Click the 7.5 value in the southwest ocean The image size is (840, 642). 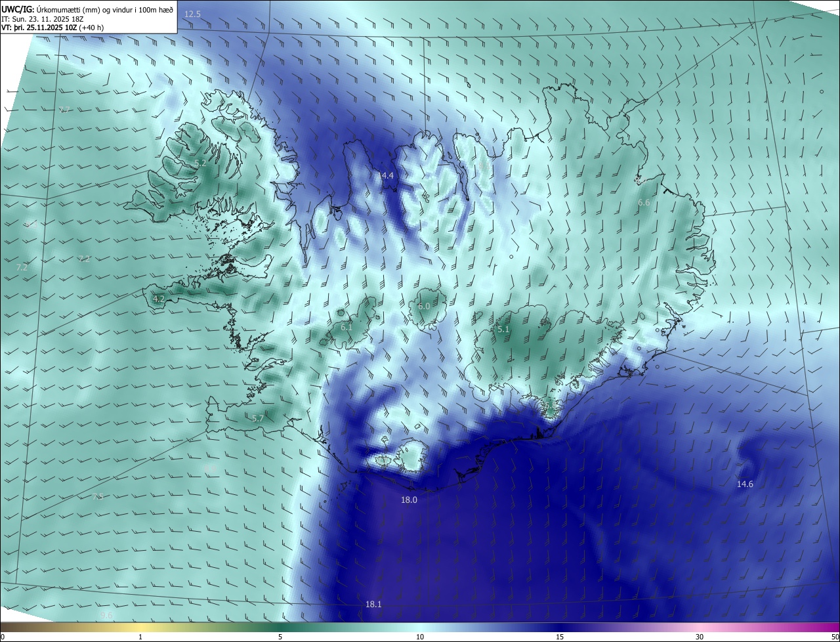(98, 497)
